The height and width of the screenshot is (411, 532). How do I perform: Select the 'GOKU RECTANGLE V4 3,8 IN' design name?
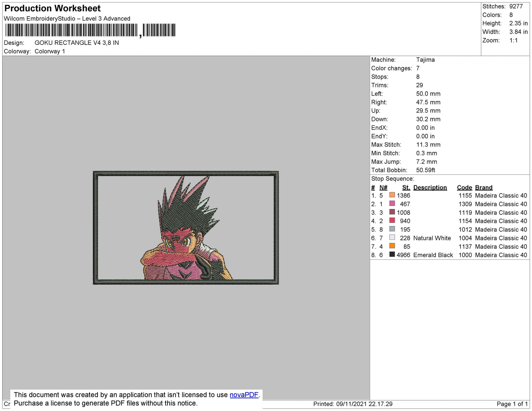tap(77, 43)
